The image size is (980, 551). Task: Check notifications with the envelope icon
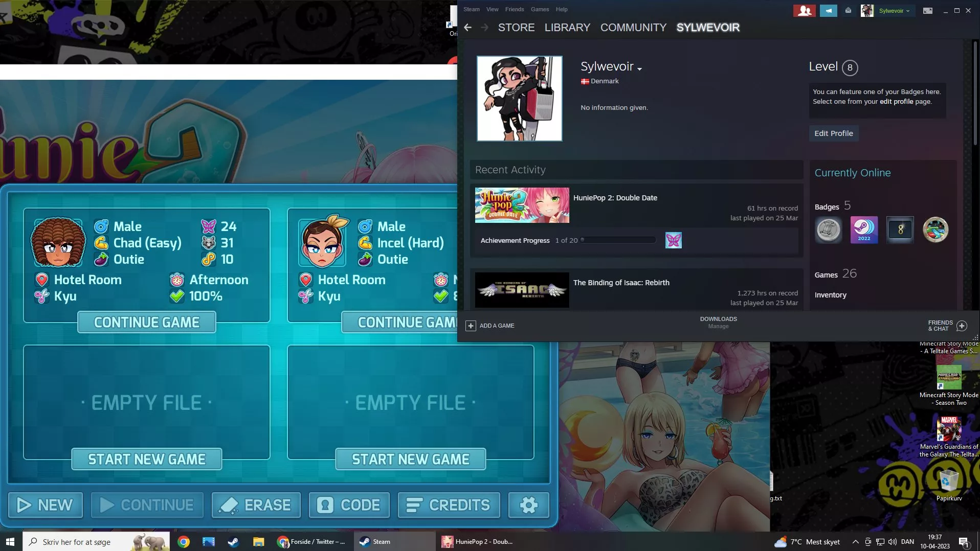pyautogui.click(x=848, y=11)
